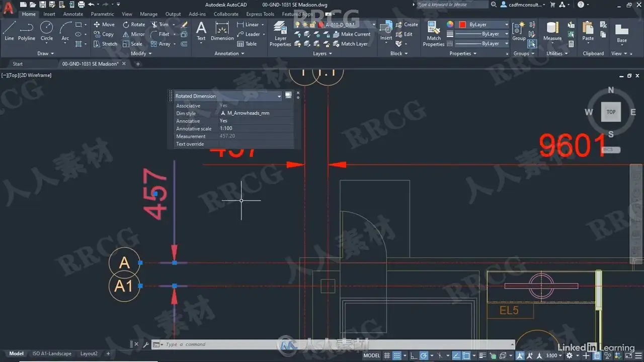Toggle annotation visibility in status bar
644x362 pixels.
pos(520,355)
